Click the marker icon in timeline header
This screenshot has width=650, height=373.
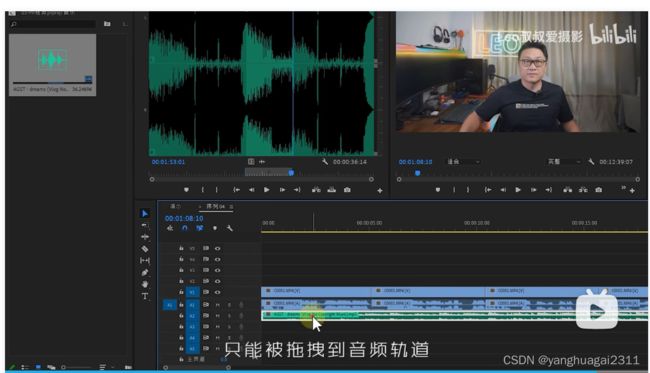click(215, 228)
